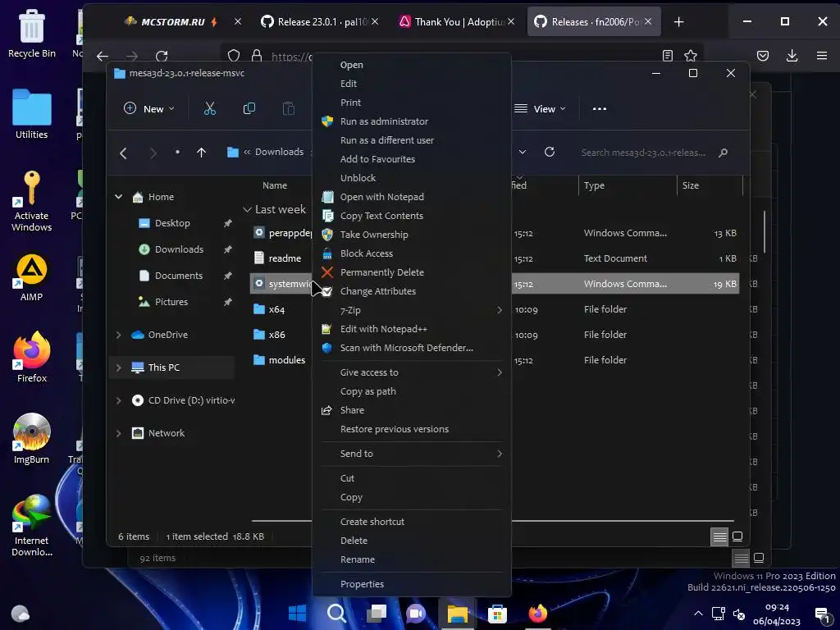Open the New dropdown in Explorer
Image resolution: width=840 pixels, height=630 pixels.
tap(149, 109)
